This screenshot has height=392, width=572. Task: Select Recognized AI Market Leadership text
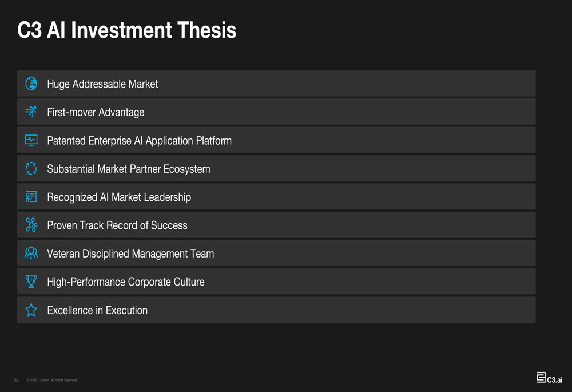coord(119,197)
